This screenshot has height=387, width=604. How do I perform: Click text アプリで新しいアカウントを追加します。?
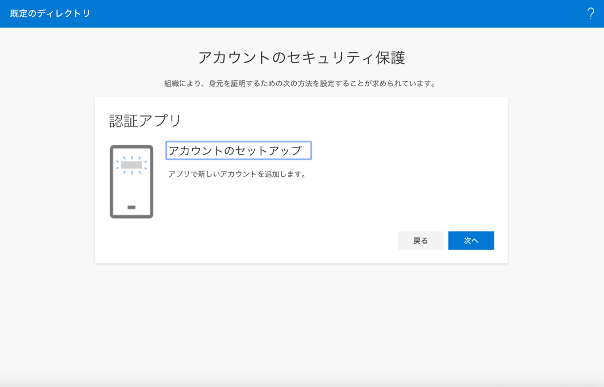click(237, 174)
